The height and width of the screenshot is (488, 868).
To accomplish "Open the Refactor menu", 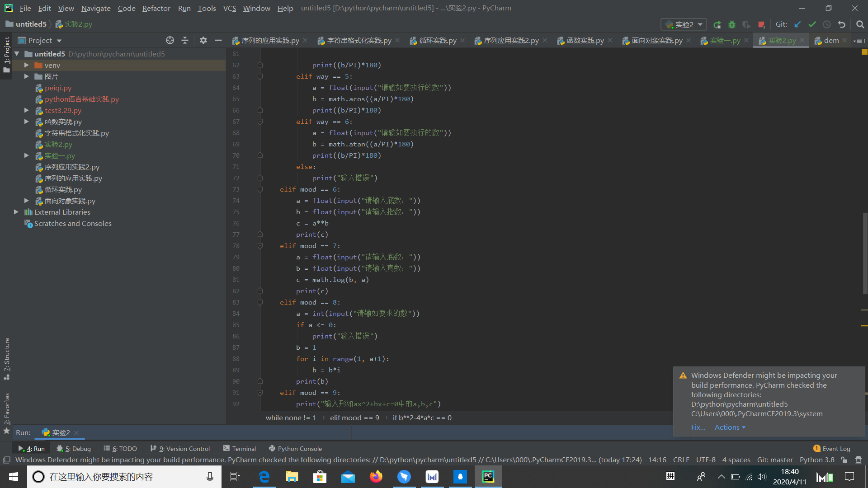I will click(156, 8).
